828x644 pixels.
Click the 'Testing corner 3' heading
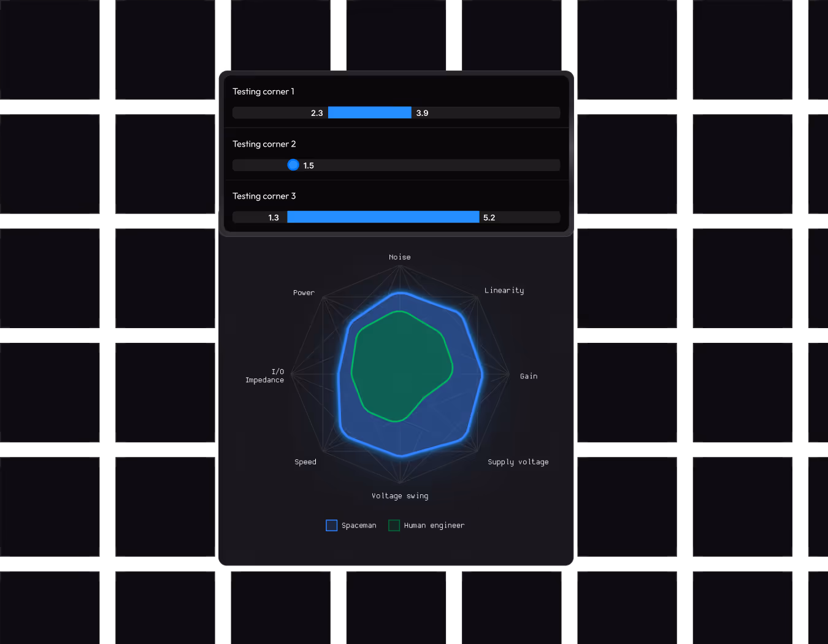(264, 196)
